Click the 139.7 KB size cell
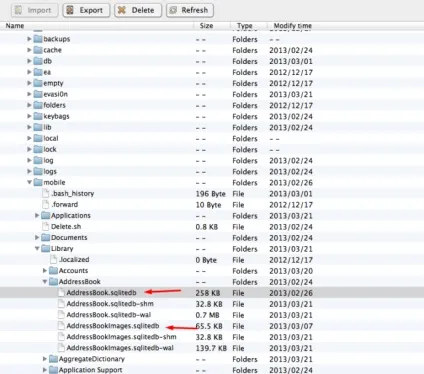The image size is (424, 374). pyautogui.click(x=211, y=348)
